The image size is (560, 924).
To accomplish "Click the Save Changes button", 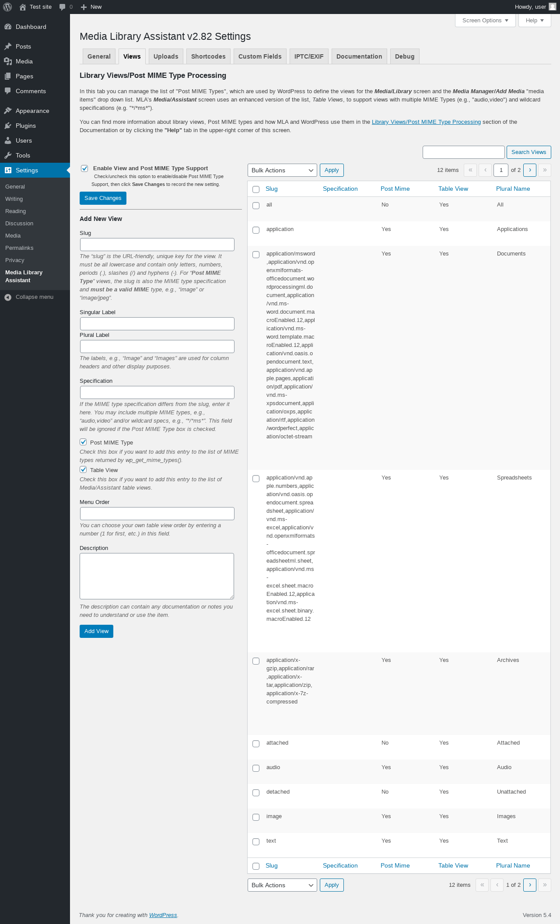I will [103, 198].
